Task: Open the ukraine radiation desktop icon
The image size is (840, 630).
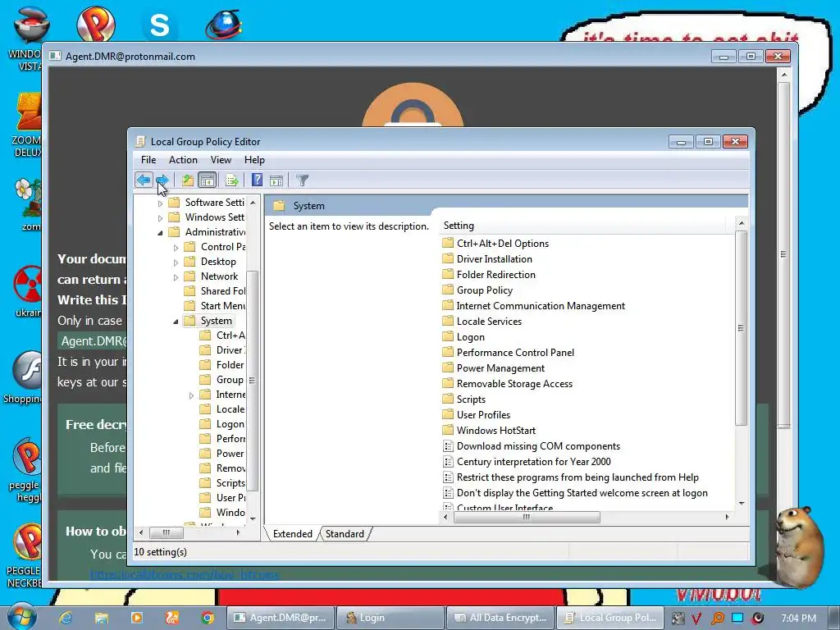Action: [28, 291]
